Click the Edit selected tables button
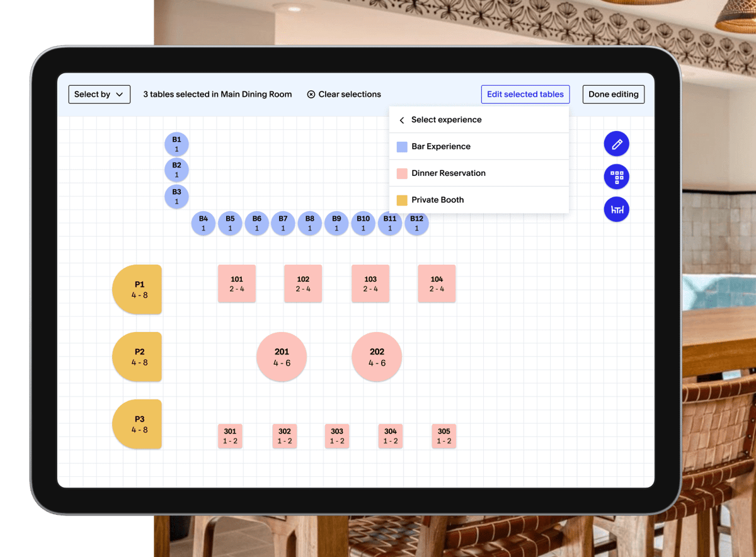 click(525, 94)
